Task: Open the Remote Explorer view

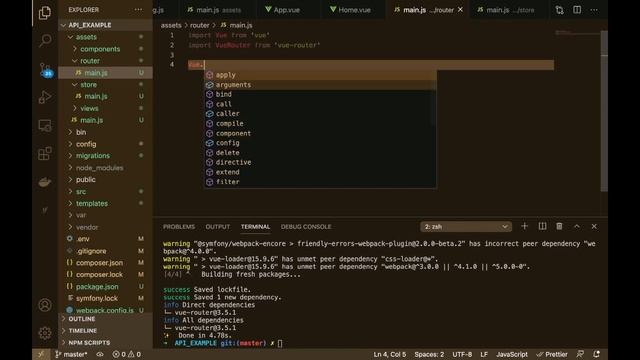Action: pyautogui.click(x=45, y=125)
